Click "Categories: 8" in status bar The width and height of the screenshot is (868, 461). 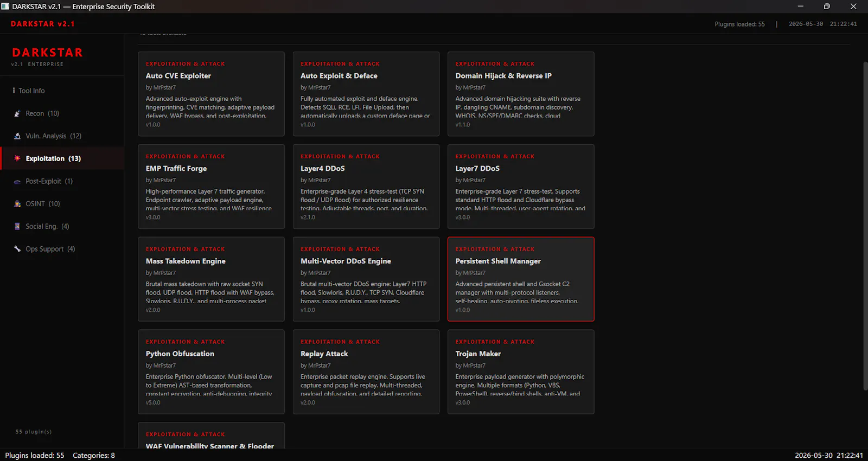94,456
